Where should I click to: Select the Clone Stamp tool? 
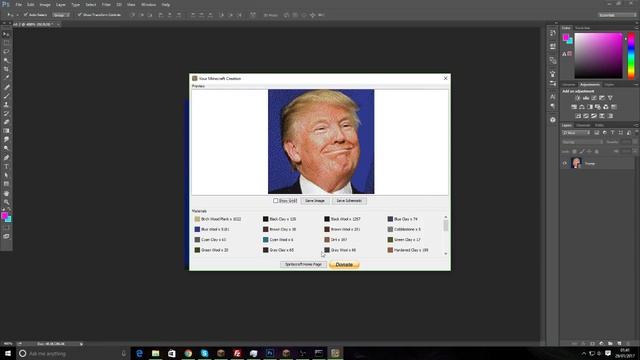coord(6,104)
